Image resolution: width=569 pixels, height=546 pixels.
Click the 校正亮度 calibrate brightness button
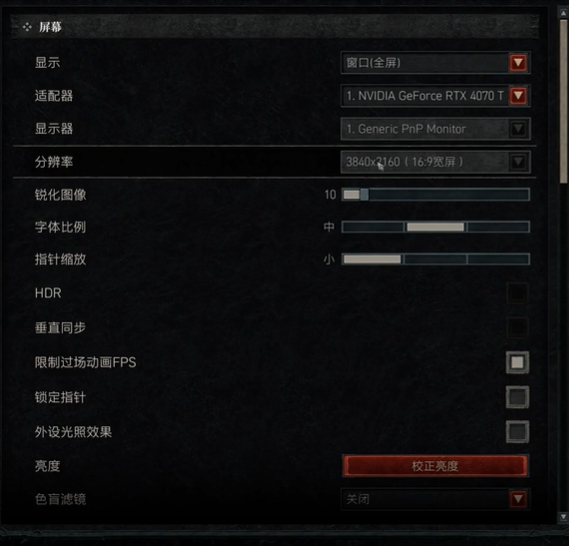[x=435, y=465]
